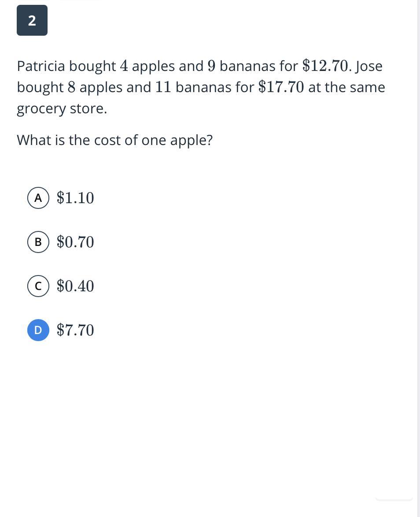Viewport: 420px width, 517px height.
Task: Click the $7.70 answer label
Action: [x=75, y=330]
